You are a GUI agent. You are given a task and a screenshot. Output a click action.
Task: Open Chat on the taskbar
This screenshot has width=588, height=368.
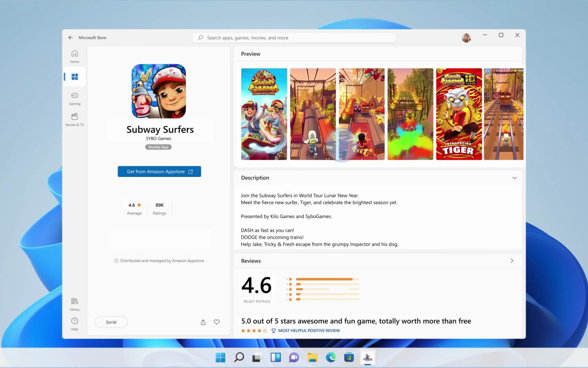pos(294,357)
